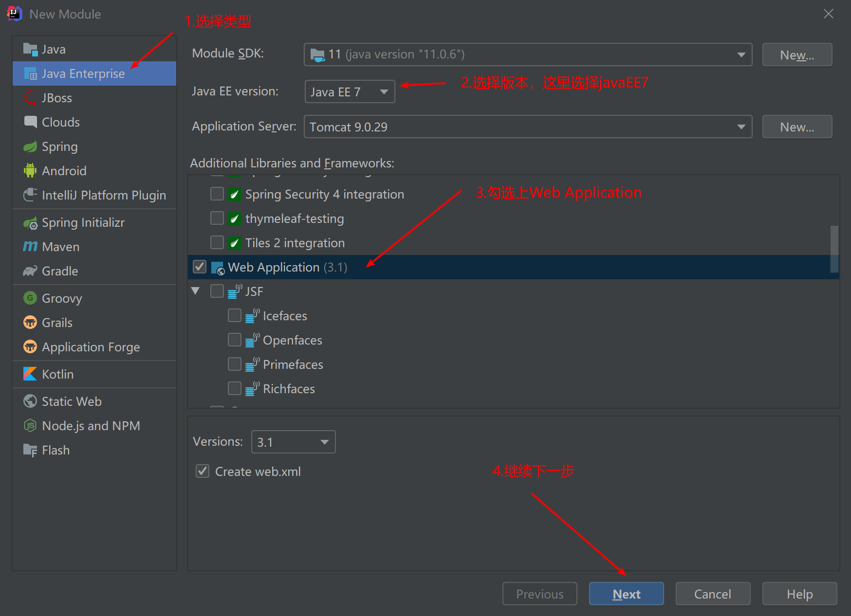Choose Groovy from the module list

coord(94,298)
